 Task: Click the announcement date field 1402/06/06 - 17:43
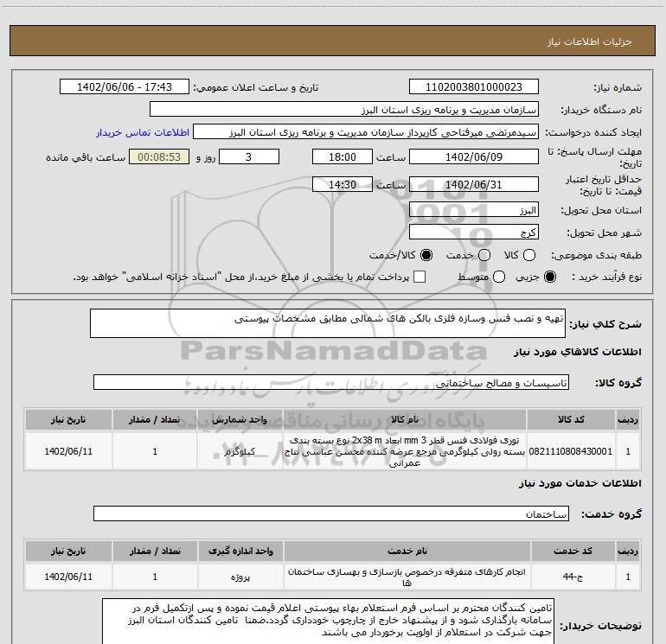tap(125, 87)
